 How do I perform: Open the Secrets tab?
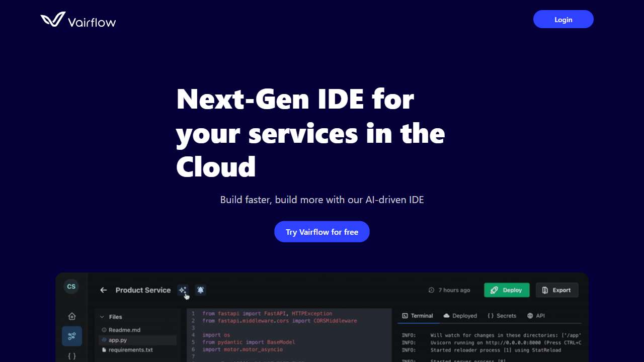[x=502, y=316]
